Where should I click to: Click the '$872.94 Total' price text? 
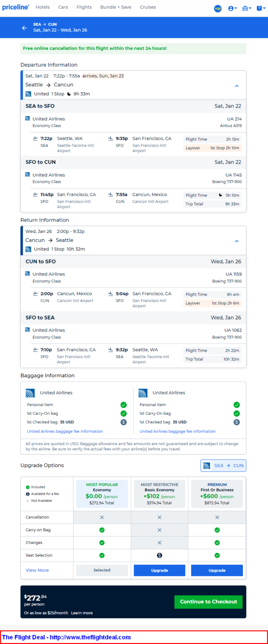click(217, 503)
